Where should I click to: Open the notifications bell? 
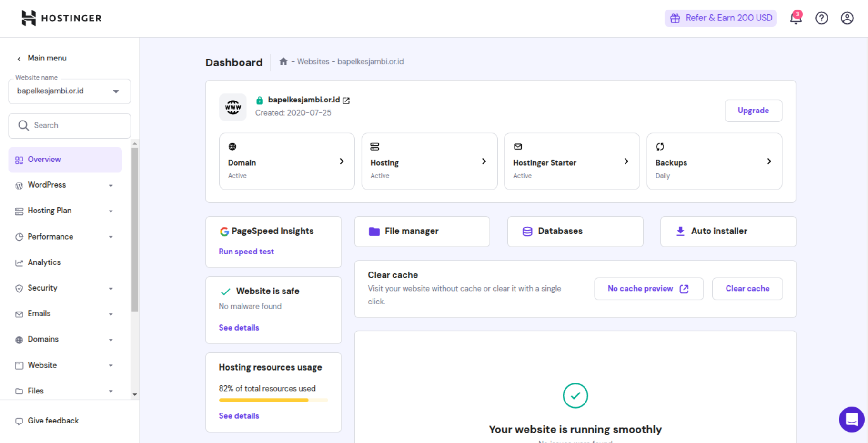pos(796,18)
